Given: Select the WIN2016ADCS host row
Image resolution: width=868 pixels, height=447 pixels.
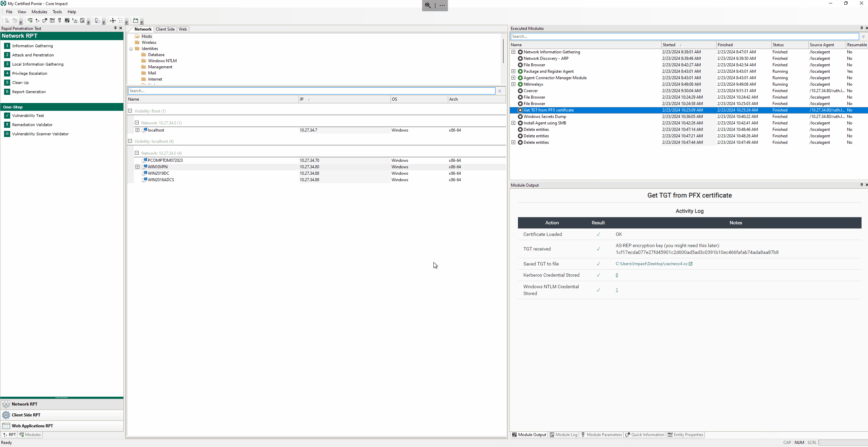Looking at the screenshot, I should [317, 180].
